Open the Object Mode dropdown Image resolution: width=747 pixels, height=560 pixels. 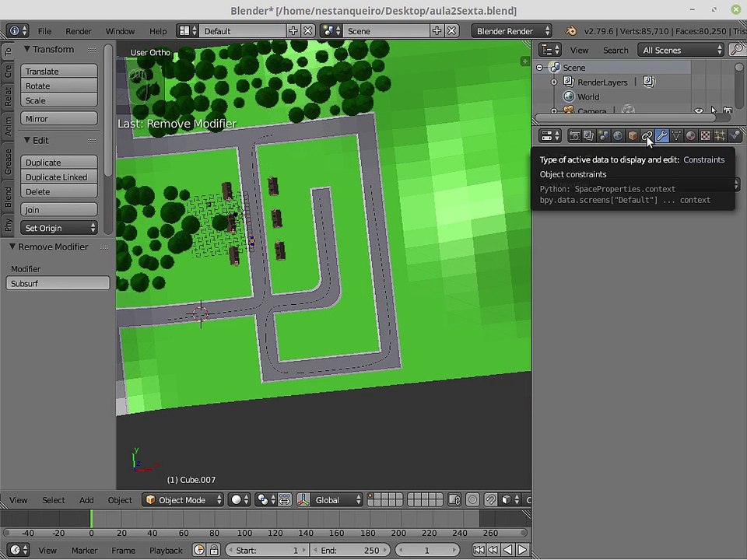coord(184,499)
